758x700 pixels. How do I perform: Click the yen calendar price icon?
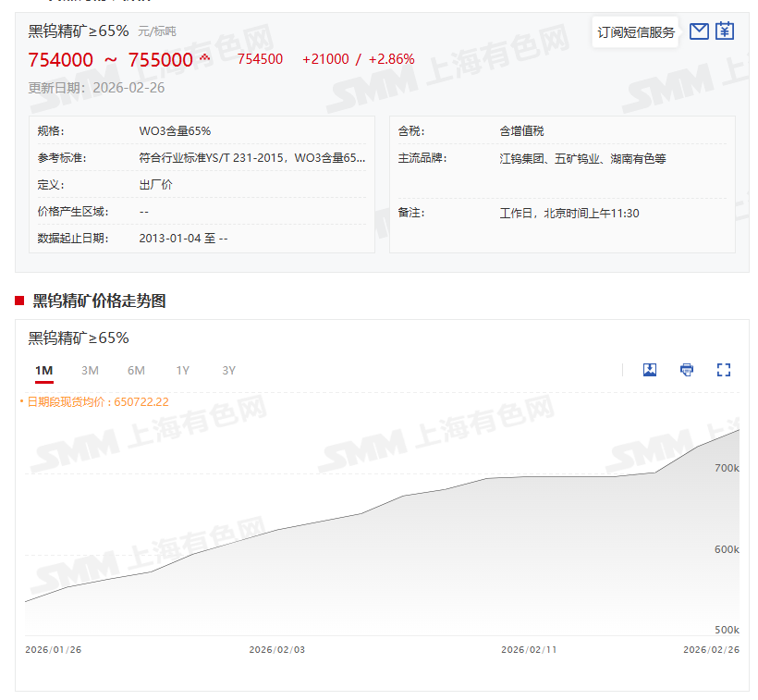(725, 31)
